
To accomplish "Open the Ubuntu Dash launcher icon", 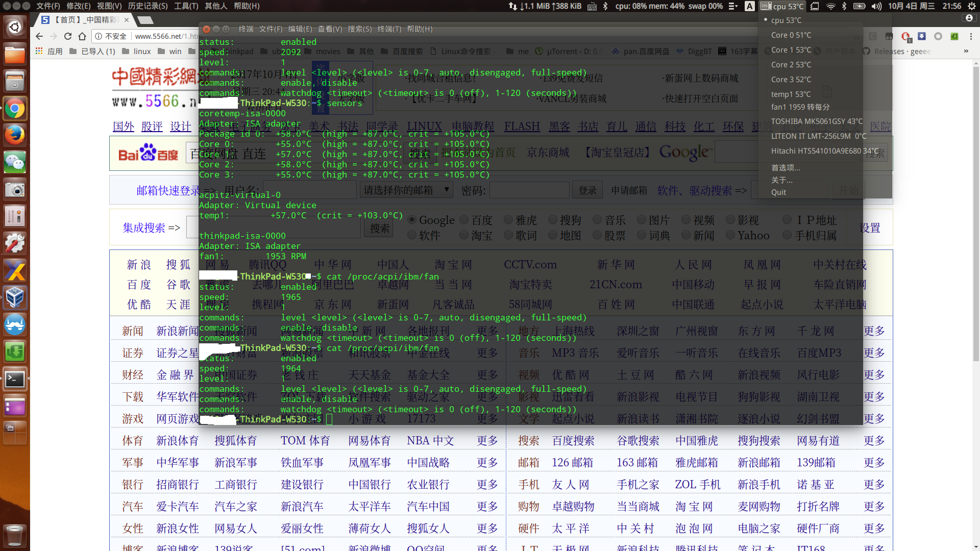I will [15, 27].
